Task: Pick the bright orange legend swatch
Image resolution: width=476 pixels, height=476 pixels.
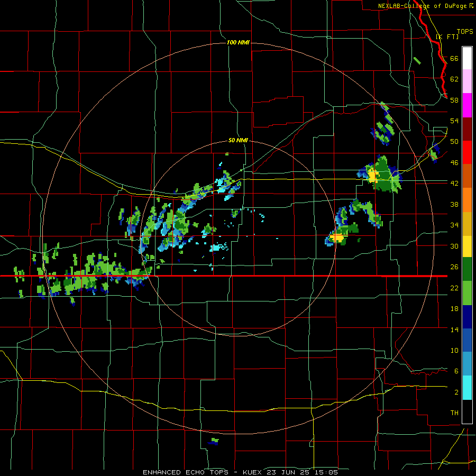Action: point(467,199)
